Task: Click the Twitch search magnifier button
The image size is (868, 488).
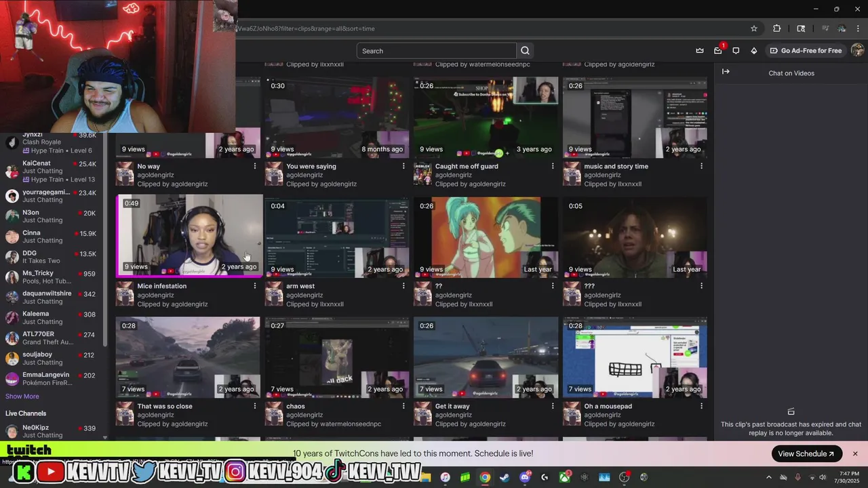Action: click(x=525, y=51)
